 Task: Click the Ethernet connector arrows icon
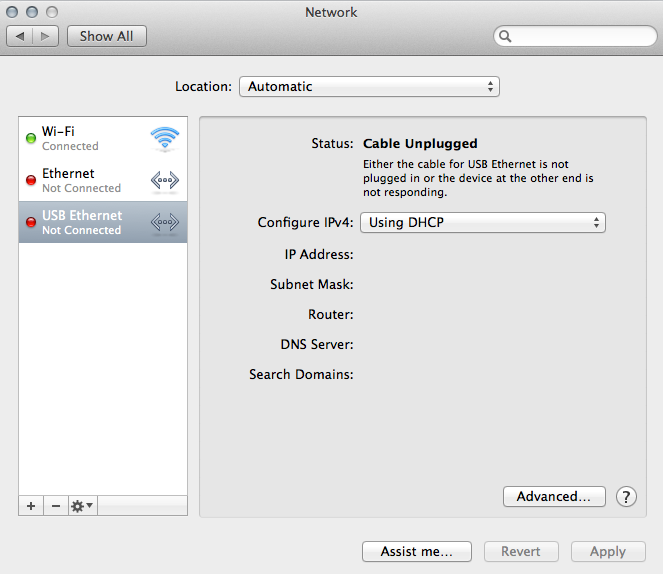tap(165, 180)
